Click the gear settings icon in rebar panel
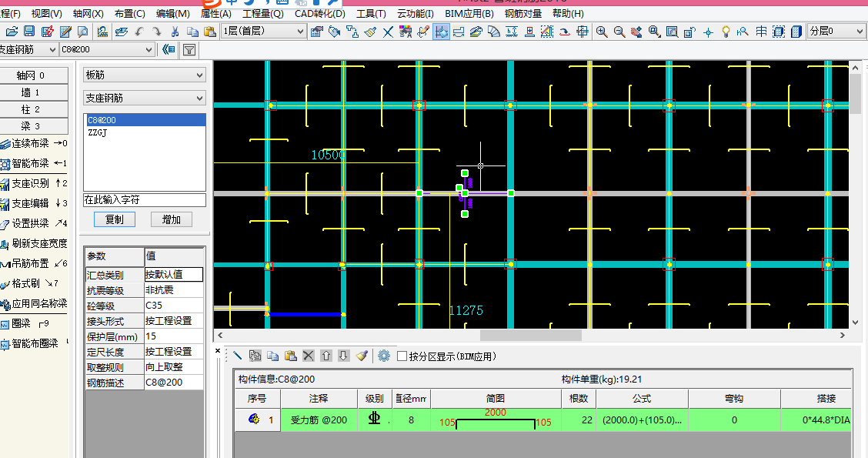 point(384,356)
